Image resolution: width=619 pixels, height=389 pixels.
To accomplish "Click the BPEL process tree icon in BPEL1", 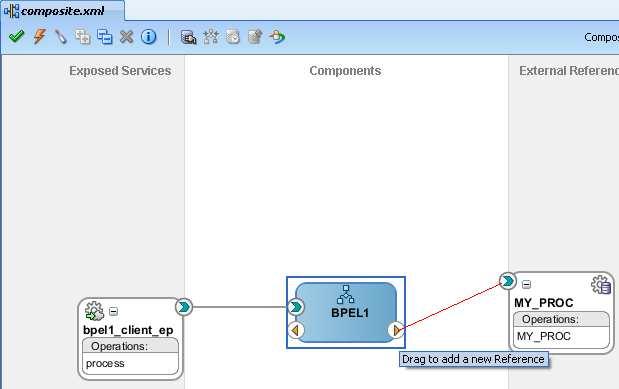I will (x=346, y=294).
